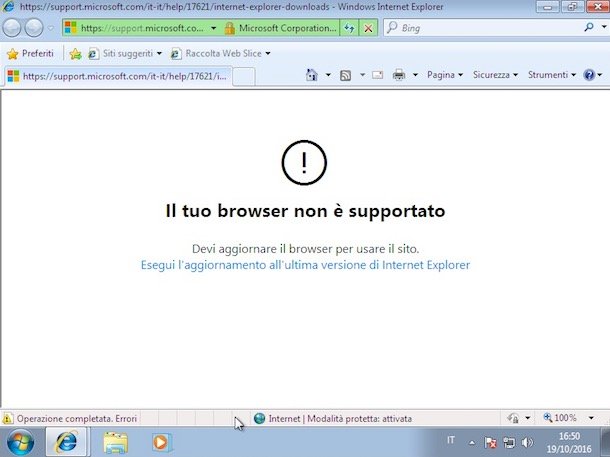Click the RSS feeds icon

point(345,75)
